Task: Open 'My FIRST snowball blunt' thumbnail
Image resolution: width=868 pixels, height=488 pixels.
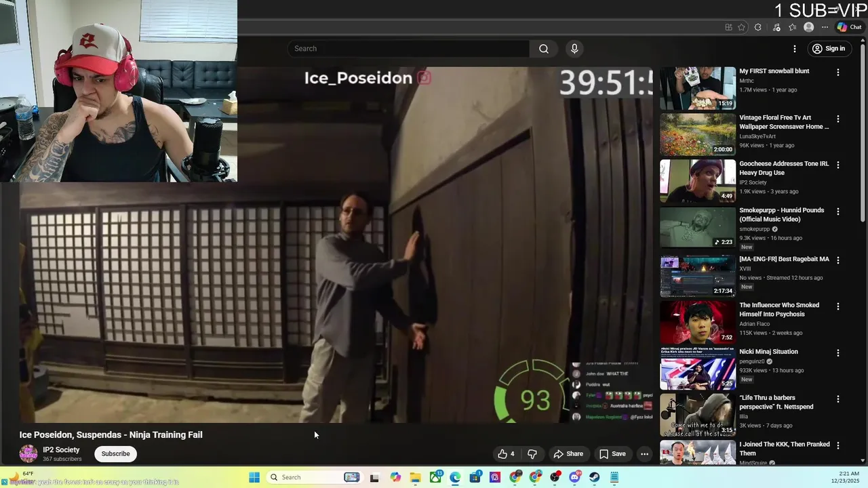Action: tap(697, 88)
